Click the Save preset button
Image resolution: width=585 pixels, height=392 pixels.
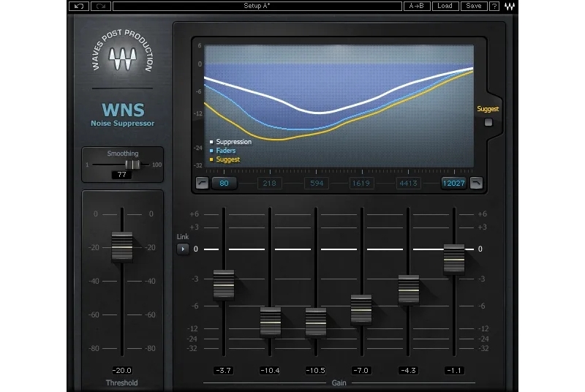pyautogui.click(x=474, y=6)
